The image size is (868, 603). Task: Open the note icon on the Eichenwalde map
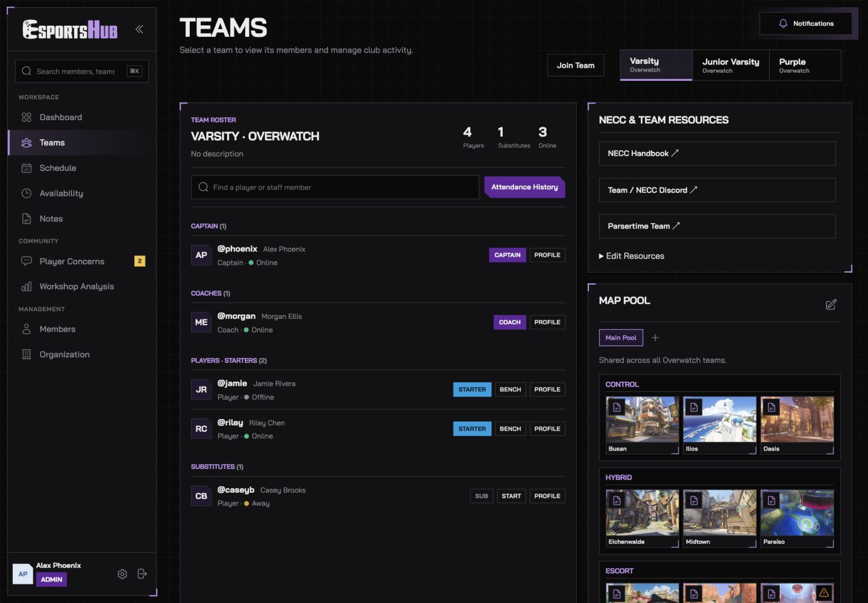(x=617, y=500)
